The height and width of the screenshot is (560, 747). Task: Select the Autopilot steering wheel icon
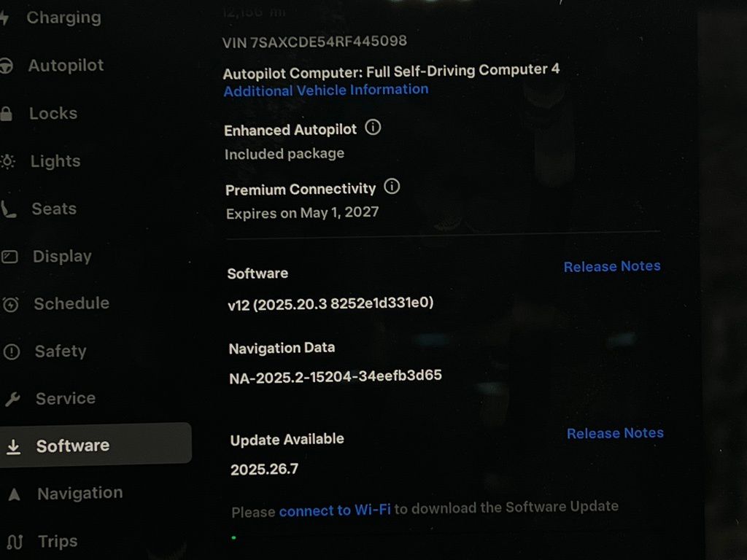7,66
